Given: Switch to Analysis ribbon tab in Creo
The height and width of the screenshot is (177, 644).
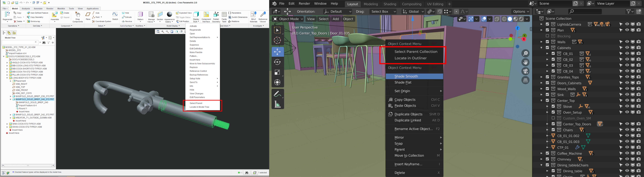Looking at the screenshot, I should [x=26, y=9].
